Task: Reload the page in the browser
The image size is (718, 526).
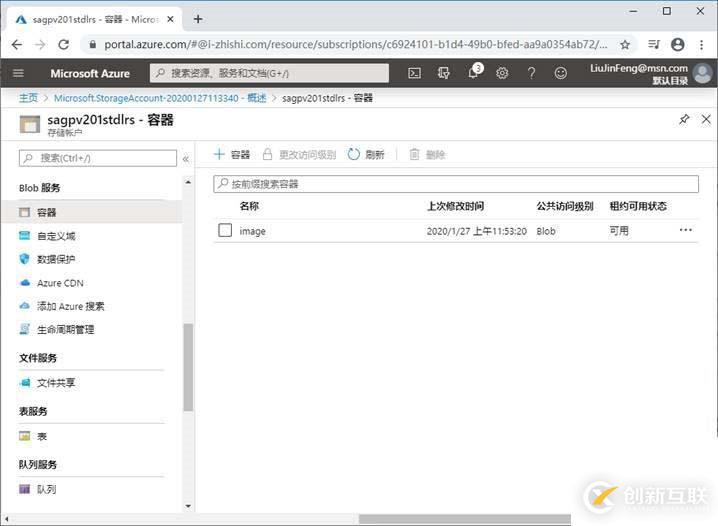Action: coord(64,44)
